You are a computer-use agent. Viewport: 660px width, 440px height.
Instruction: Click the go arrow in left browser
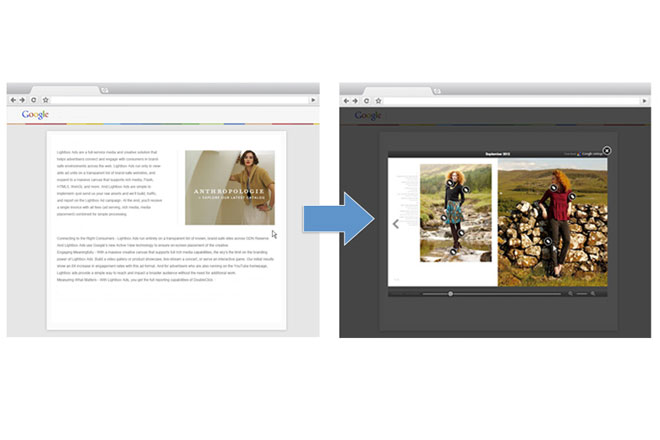[x=313, y=100]
